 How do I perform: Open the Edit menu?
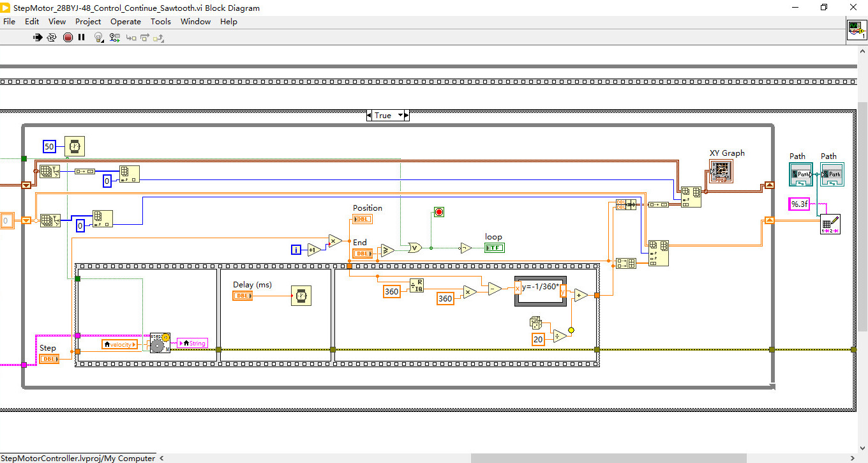coord(32,21)
